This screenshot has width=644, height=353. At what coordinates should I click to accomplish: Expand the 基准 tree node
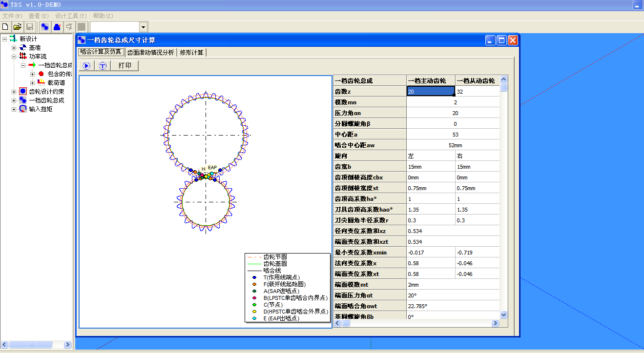pyautogui.click(x=14, y=48)
